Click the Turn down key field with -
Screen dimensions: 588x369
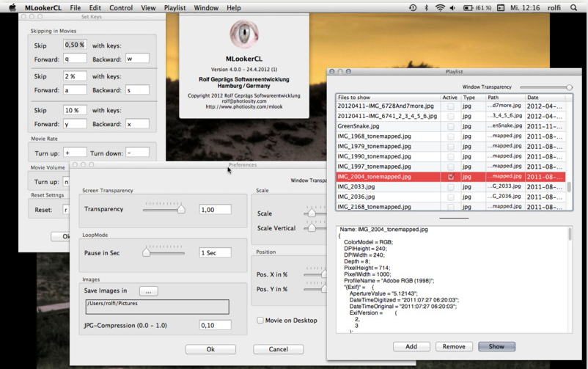click(x=137, y=153)
